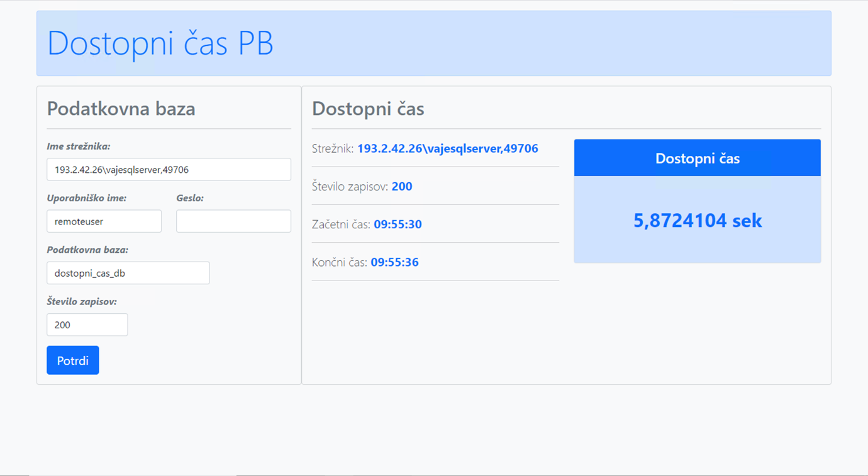Click the Dostopni čas PB page title
868x476 pixels.
[160, 43]
